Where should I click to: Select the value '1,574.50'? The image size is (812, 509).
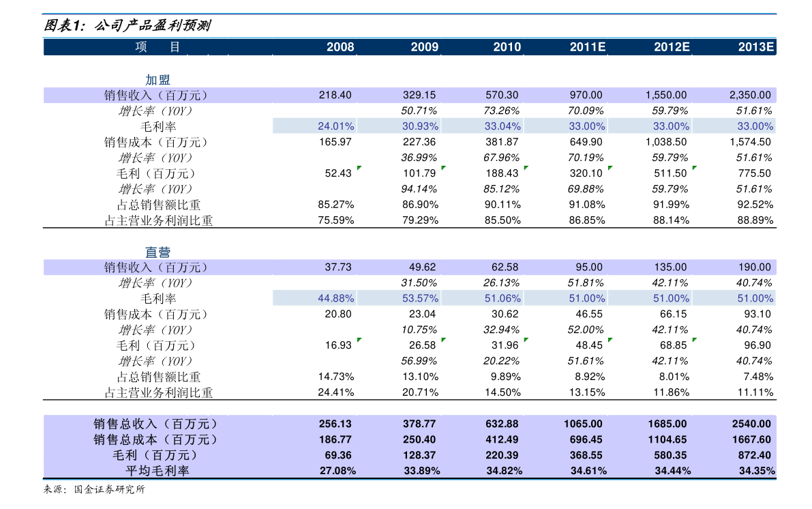pyautogui.click(x=751, y=142)
